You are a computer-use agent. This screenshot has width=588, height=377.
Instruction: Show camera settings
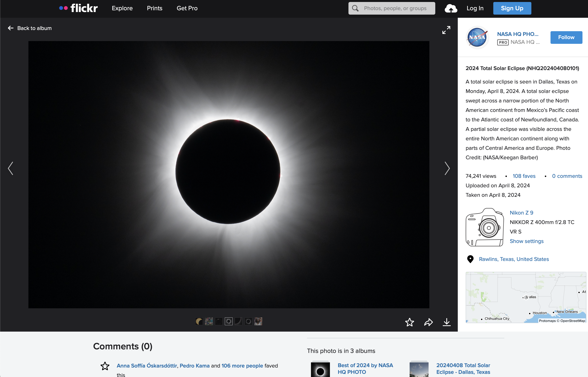[x=526, y=241]
